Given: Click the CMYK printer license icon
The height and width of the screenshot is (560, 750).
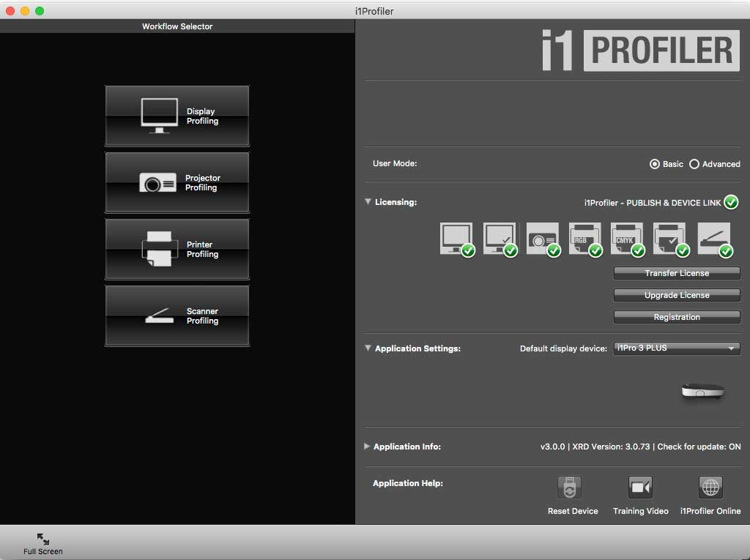Looking at the screenshot, I should (628, 239).
